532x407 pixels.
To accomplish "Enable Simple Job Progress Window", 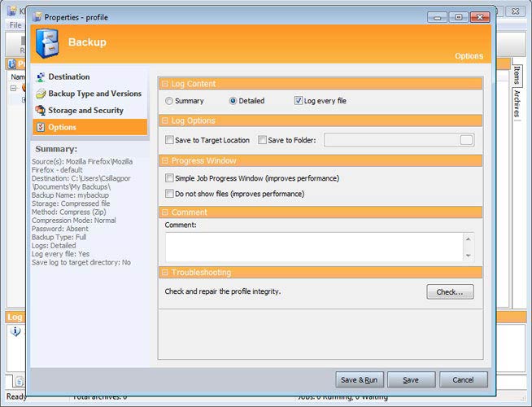I will point(169,177).
